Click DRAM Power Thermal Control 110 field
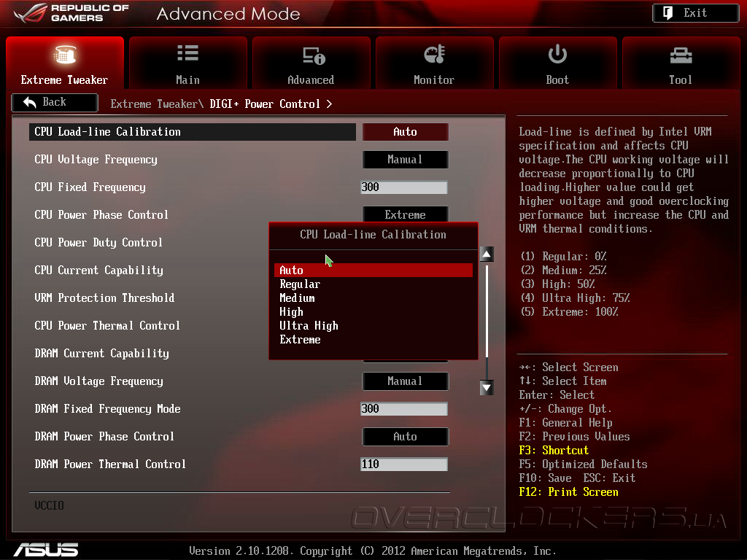Screen dimensions: 747x560 (404, 464)
